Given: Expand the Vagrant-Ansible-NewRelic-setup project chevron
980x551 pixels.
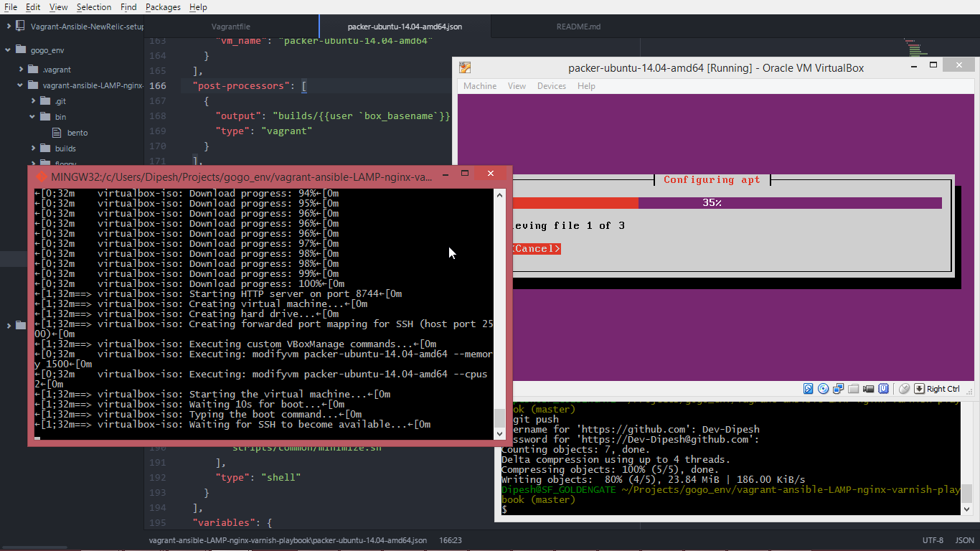Looking at the screenshot, I should coord(8,26).
